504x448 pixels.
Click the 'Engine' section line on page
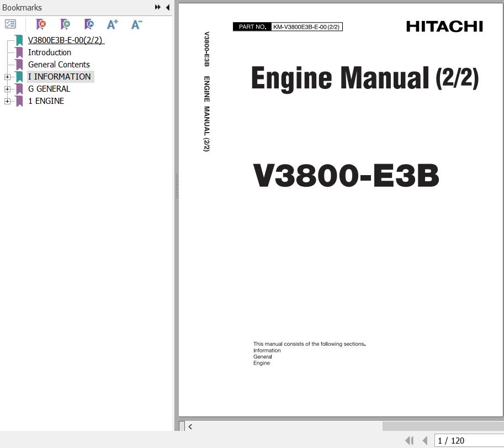pyautogui.click(x=262, y=363)
